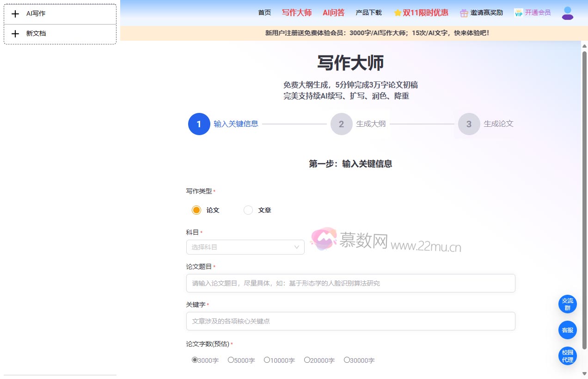Click the star icon beside 双11限时优惠
Viewport: 588px width, 379px height.
click(398, 12)
